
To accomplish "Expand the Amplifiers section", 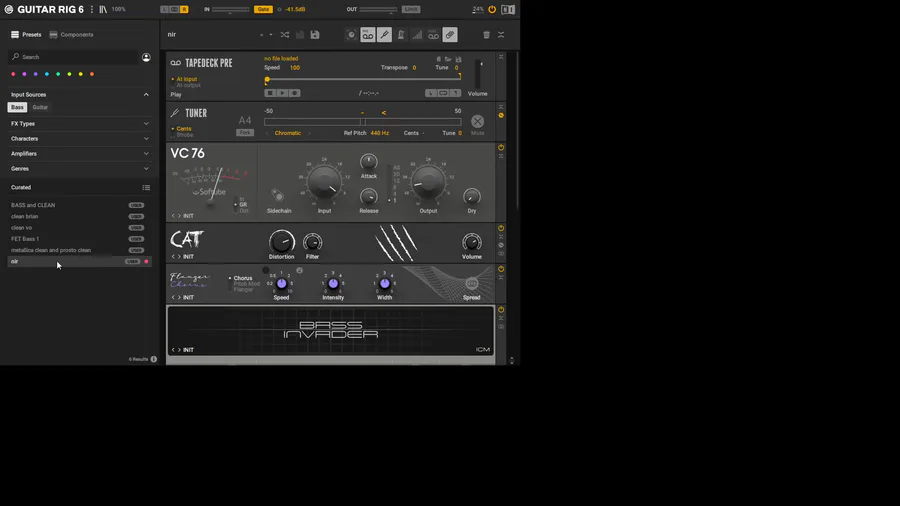I will tap(146, 154).
